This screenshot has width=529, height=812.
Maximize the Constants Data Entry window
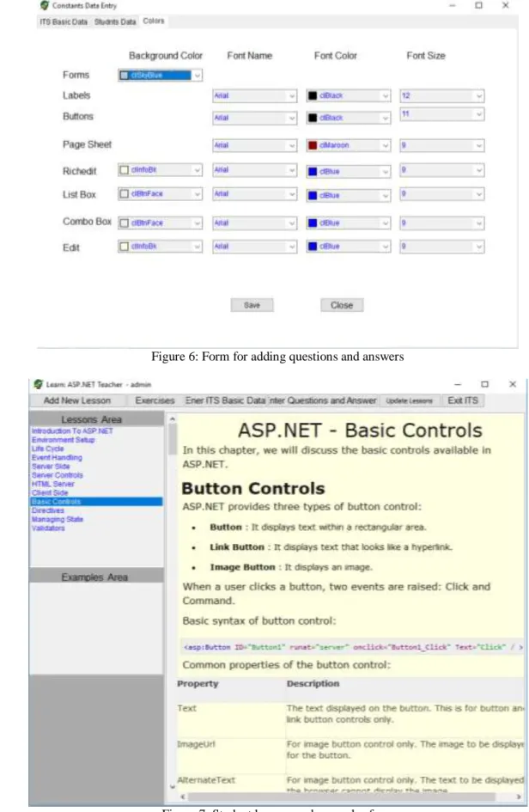tap(479, 5)
